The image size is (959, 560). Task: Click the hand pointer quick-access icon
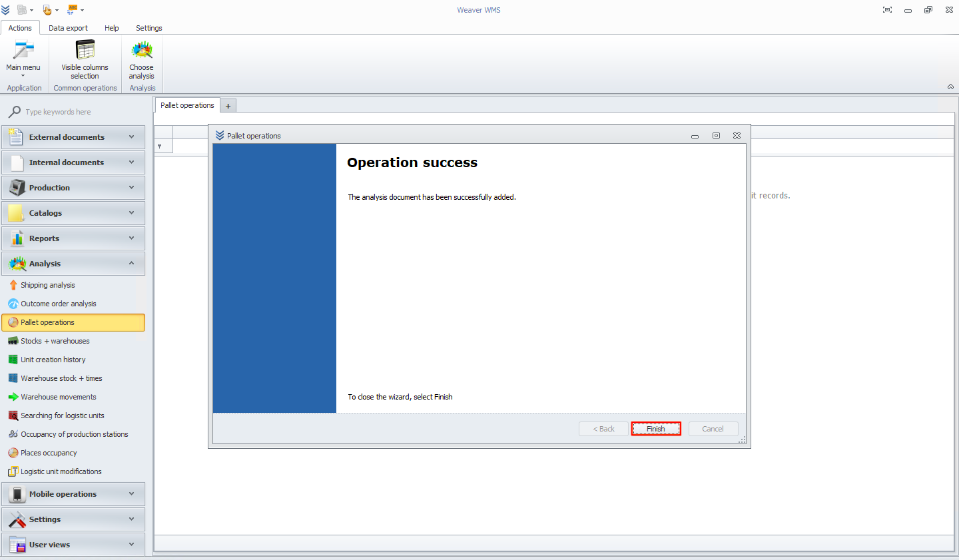pyautogui.click(x=47, y=10)
